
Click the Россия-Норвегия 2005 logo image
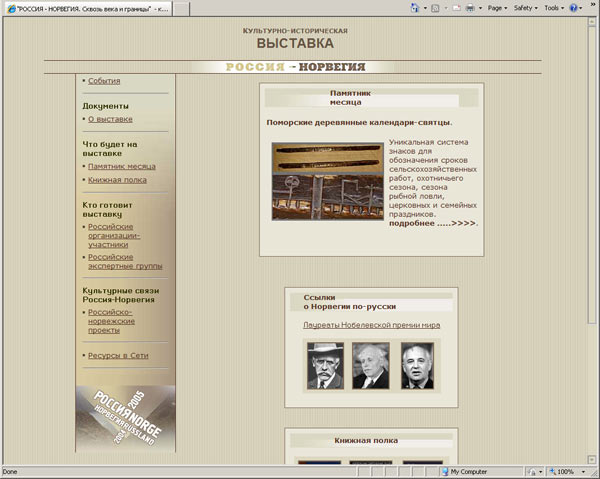coord(125,417)
